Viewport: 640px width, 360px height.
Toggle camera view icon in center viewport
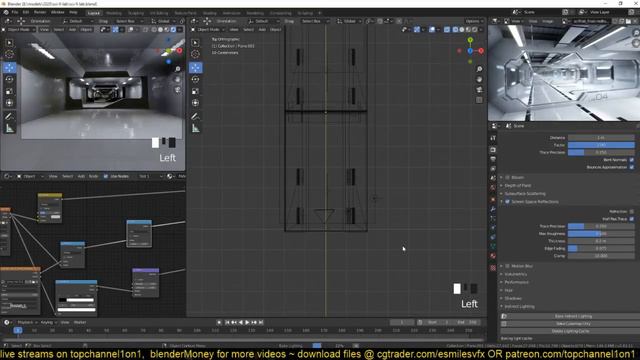point(479,90)
